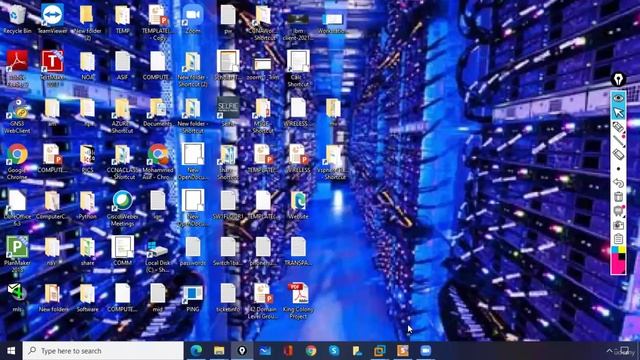The width and height of the screenshot is (640, 360).
Task: Select the CCNACLASS Shortcut folder
Action: (122, 162)
